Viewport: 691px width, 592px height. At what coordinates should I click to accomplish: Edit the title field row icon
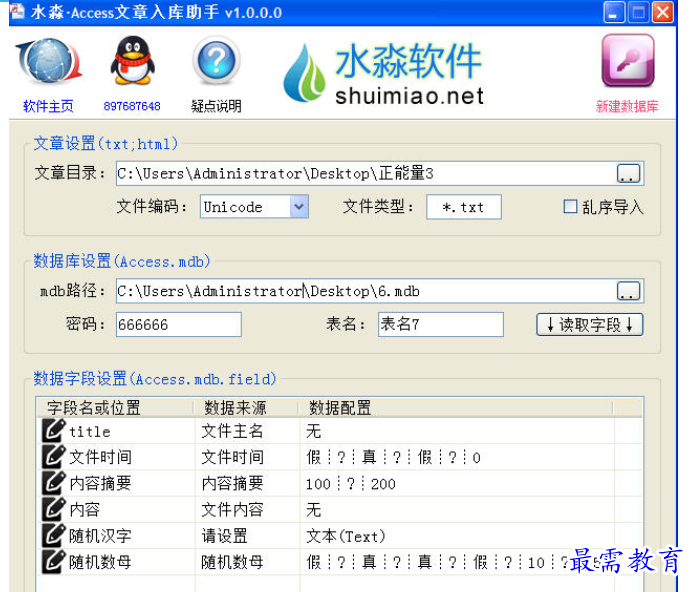pos(53,431)
